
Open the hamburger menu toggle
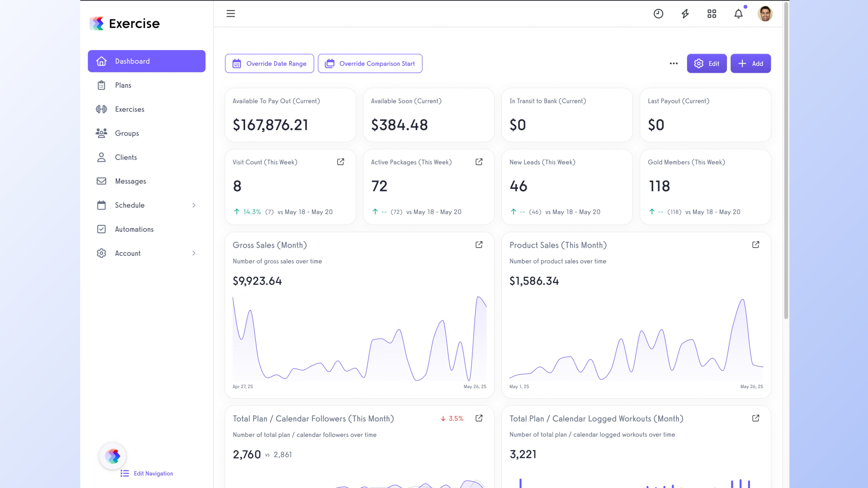[x=231, y=14]
